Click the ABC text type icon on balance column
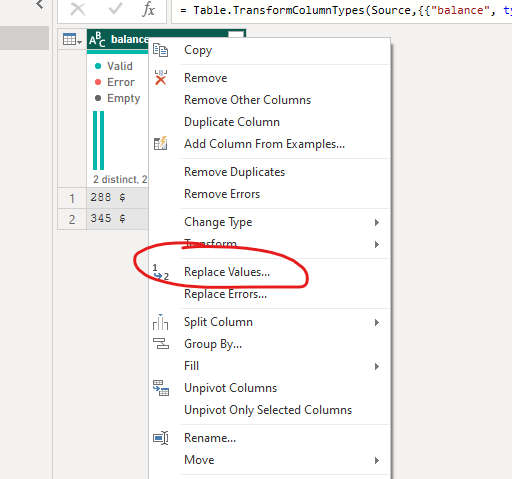 pyautogui.click(x=97, y=40)
